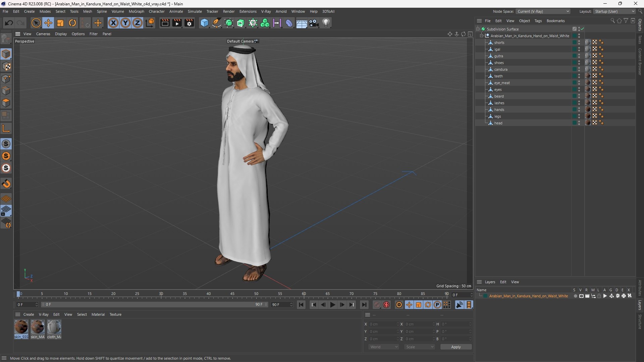The width and height of the screenshot is (644, 362).
Task: Toggle visibility dots for head object
Action: [x=579, y=123]
